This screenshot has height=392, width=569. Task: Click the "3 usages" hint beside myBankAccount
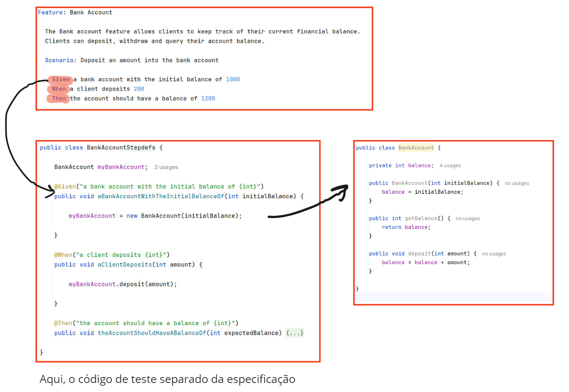(x=166, y=167)
